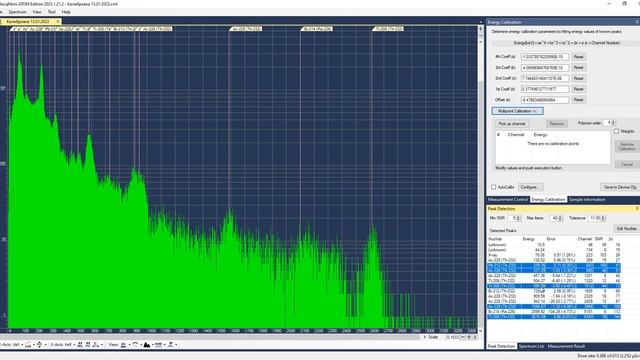This screenshot has height=360, width=640.
Task: Adjust the Max Items stepper
Action: click(x=560, y=218)
